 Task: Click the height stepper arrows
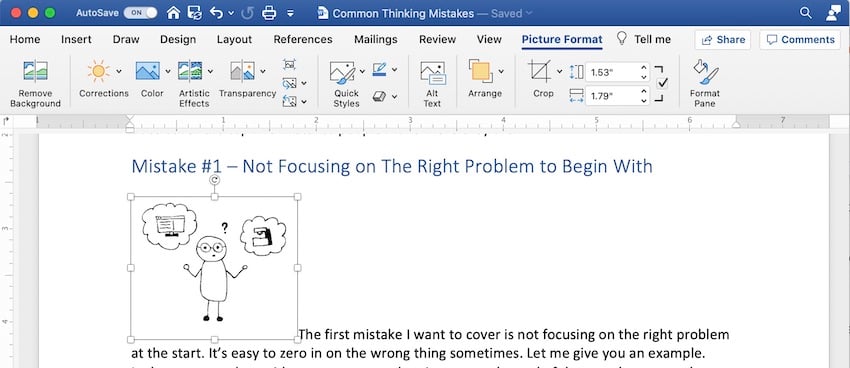tap(643, 72)
